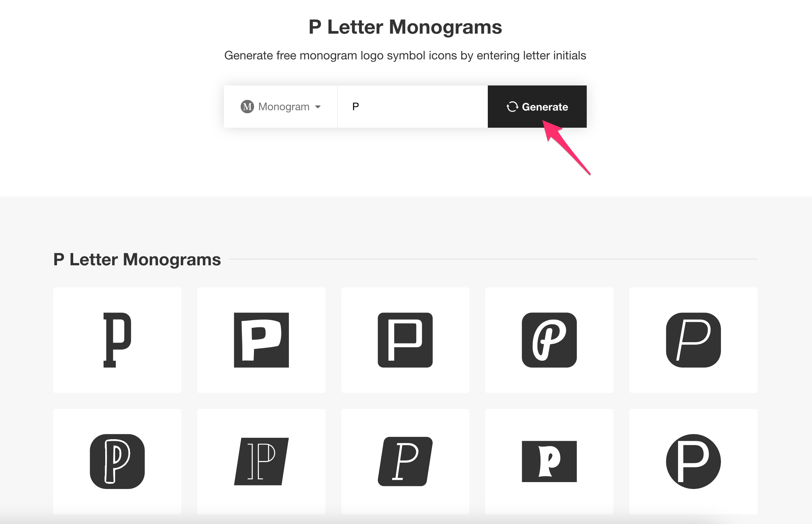Click the Generate button
The image size is (812, 524).
click(537, 107)
